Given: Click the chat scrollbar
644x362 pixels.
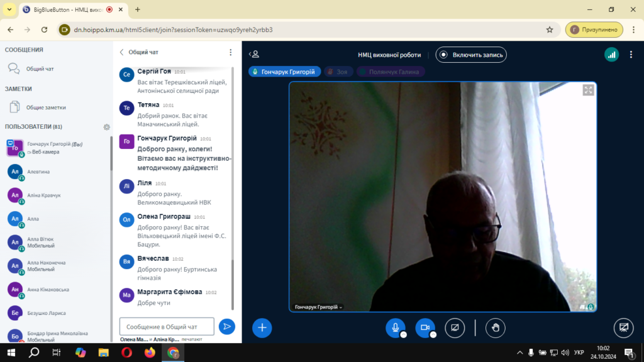Looking at the screenshot, I should click(x=233, y=189).
